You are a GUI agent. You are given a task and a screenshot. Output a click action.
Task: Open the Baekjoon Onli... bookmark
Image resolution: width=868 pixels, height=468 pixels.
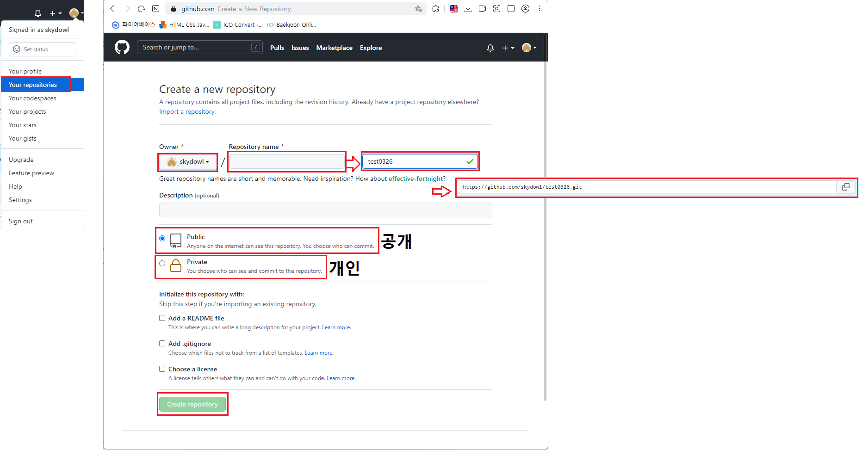point(291,25)
